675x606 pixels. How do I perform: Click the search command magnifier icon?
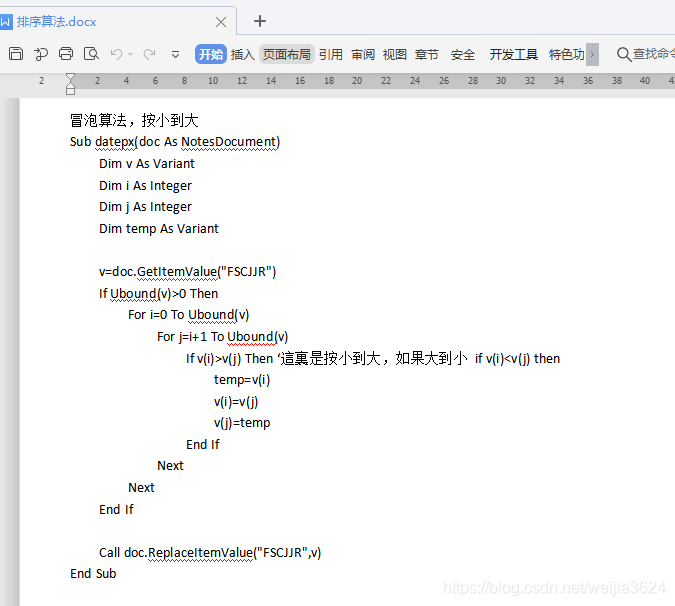tap(624, 55)
